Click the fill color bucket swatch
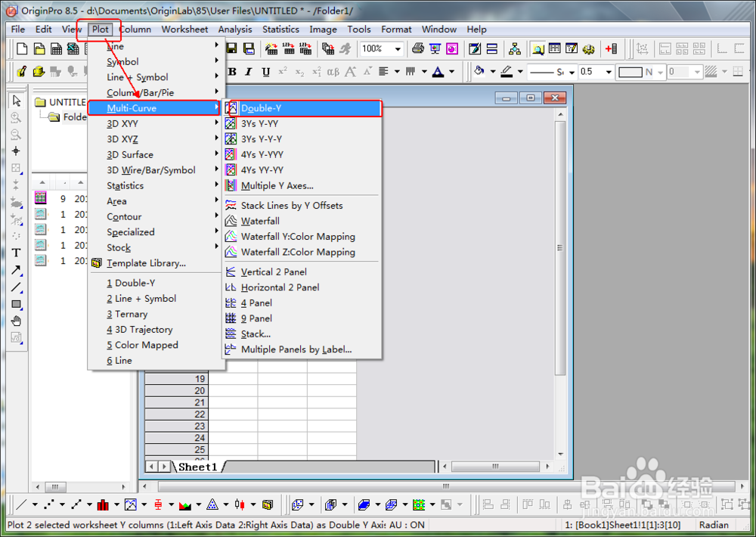This screenshot has height=537, width=756. (x=479, y=72)
